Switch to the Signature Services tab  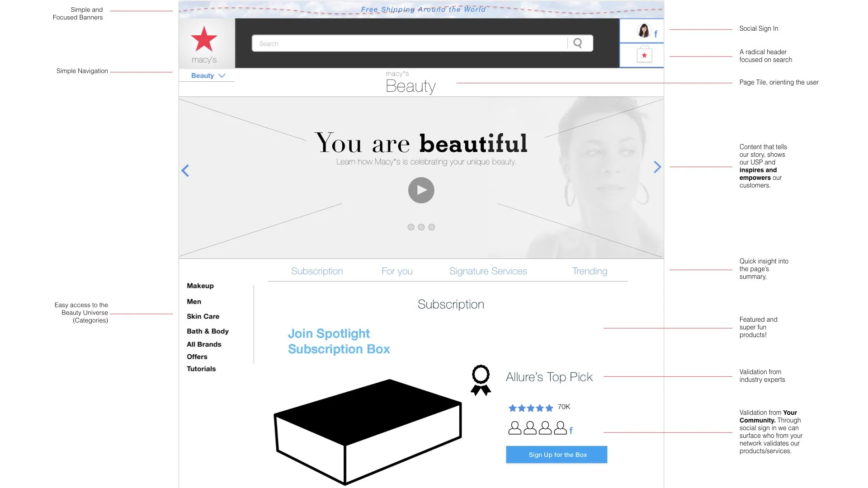tap(488, 271)
